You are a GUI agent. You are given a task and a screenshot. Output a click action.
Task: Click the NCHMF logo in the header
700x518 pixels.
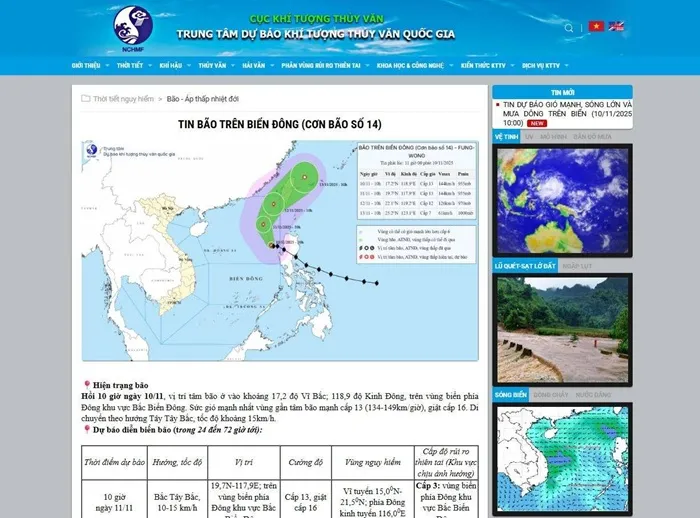(x=133, y=29)
